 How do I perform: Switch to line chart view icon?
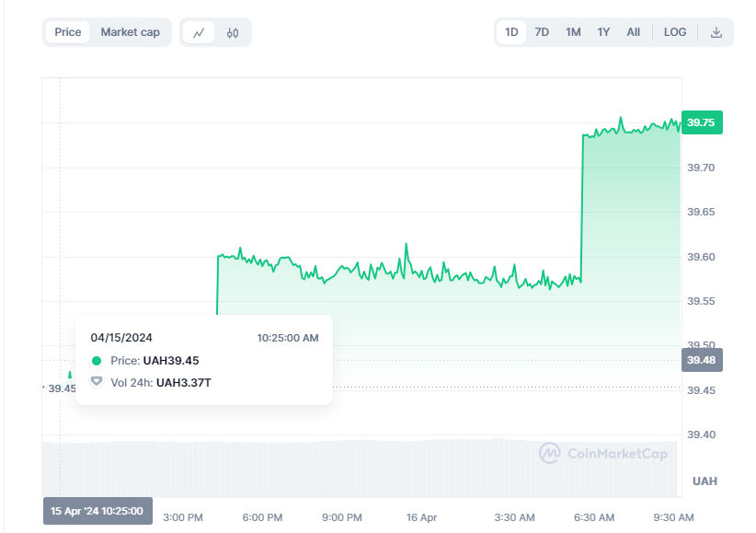[x=199, y=33]
